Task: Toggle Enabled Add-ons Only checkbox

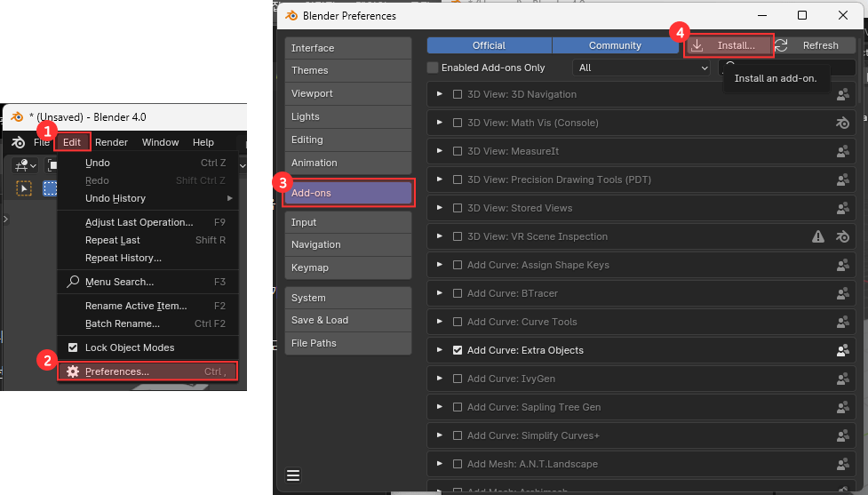Action: pyautogui.click(x=433, y=68)
